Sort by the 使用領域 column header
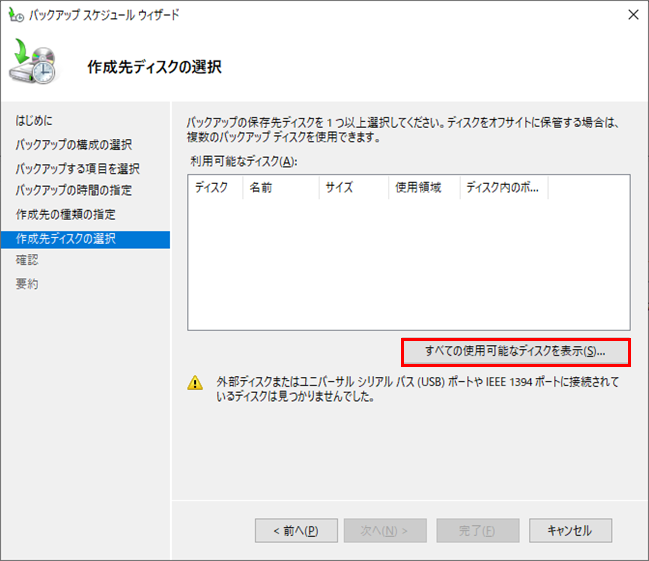Viewport: 649px width, 561px height. [x=424, y=188]
